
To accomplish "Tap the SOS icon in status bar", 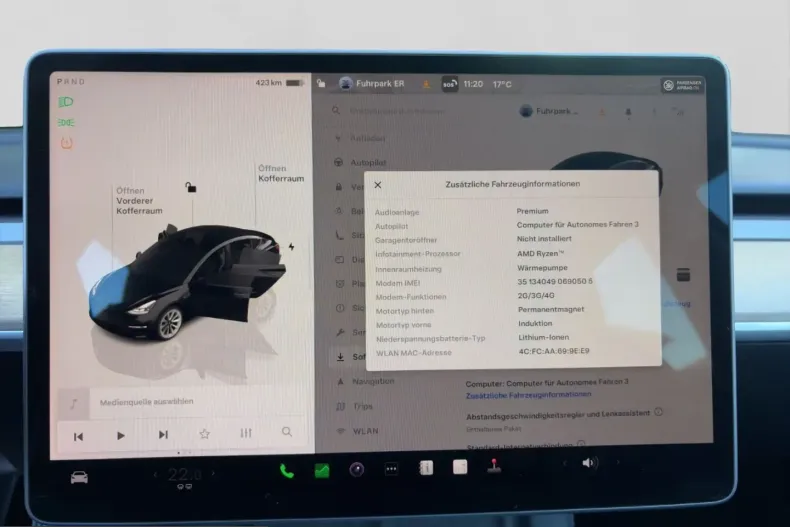I will coord(449,84).
